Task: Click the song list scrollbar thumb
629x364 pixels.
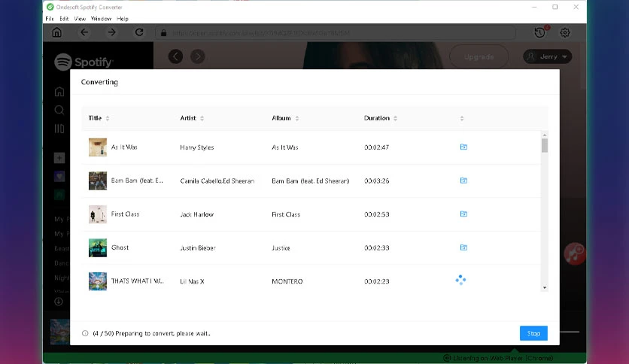Action: [545, 145]
